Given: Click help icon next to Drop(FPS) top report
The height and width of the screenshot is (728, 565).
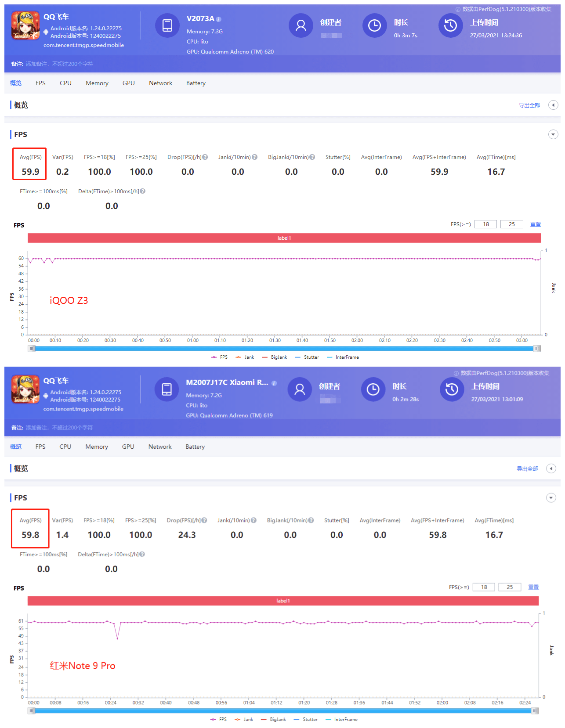Looking at the screenshot, I should tap(205, 157).
